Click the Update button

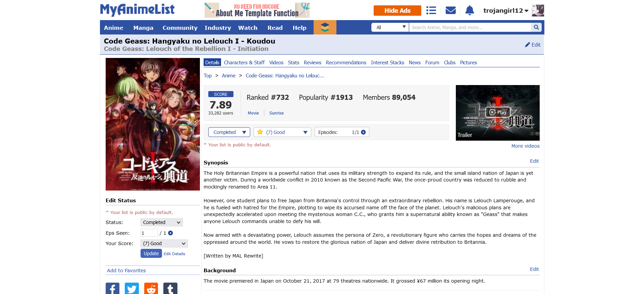(151, 253)
